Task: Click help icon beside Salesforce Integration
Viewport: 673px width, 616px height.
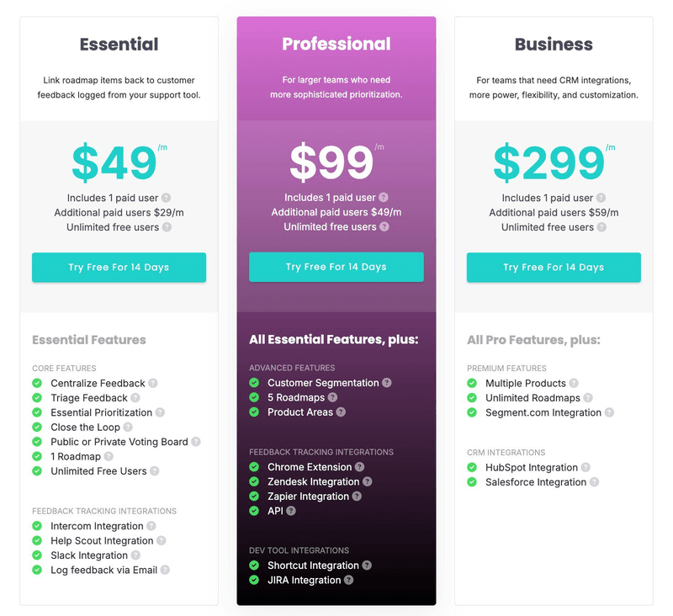Action: pyautogui.click(x=594, y=482)
